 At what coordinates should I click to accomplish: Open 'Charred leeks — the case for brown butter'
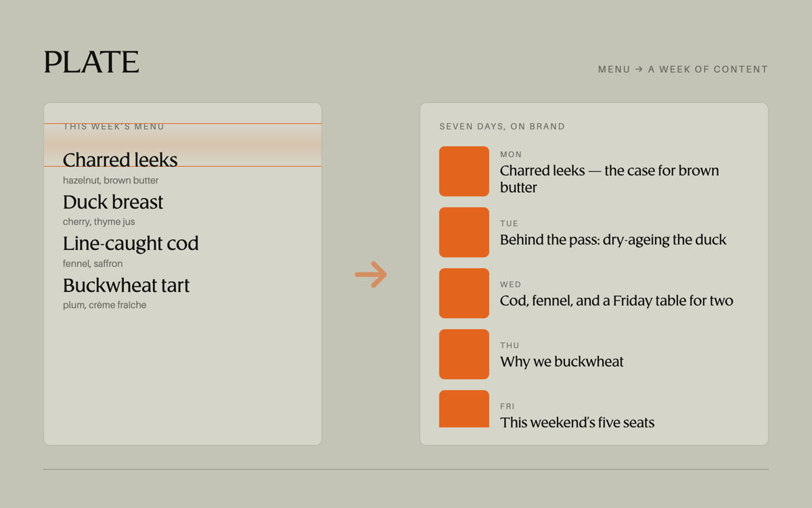[x=610, y=179]
